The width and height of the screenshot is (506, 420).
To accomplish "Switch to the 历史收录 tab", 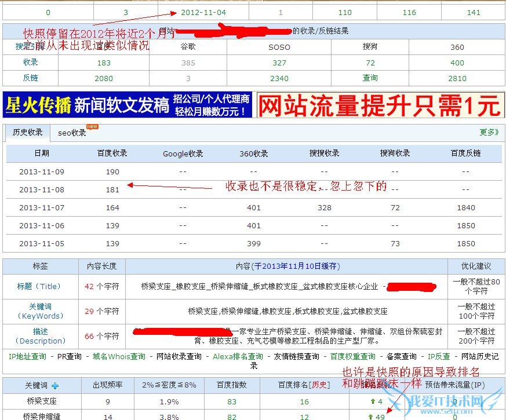I will (x=28, y=133).
